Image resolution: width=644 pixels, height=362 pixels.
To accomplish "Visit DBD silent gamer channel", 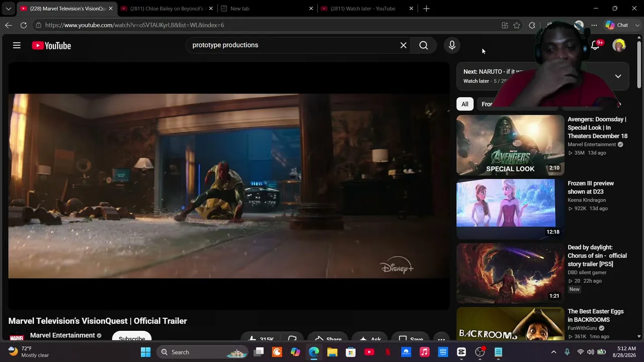I will [x=587, y=273].
